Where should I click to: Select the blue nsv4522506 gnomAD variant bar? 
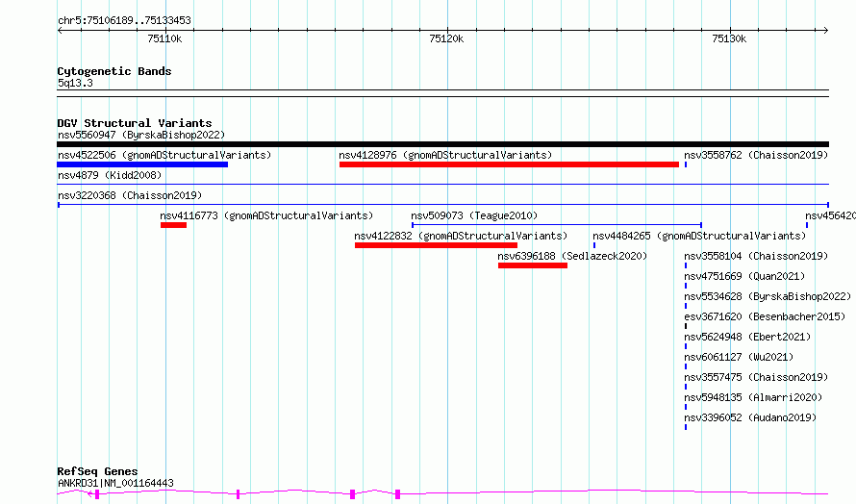click(x=142, y=164)
